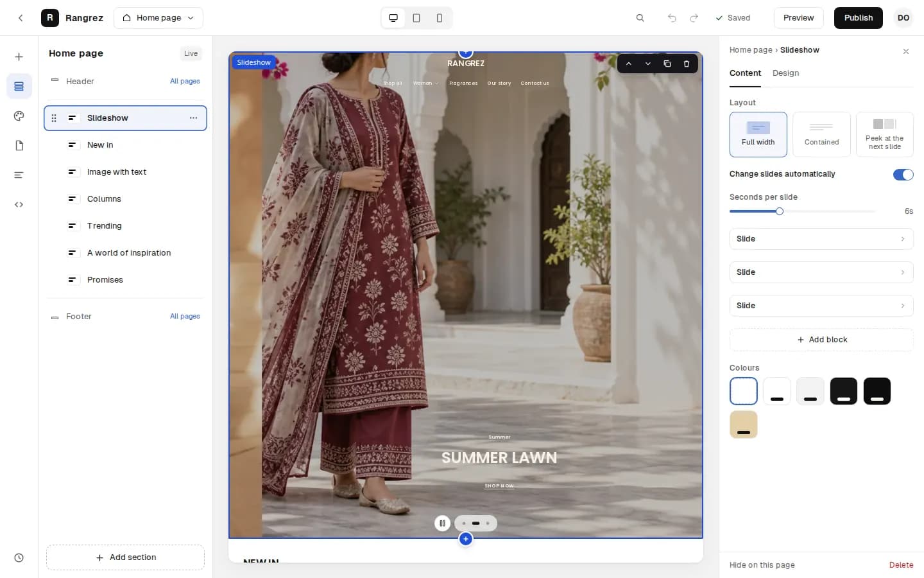The image size is (924, 578).
Task: Expand the second Slide block
Action: coord(821,272)
